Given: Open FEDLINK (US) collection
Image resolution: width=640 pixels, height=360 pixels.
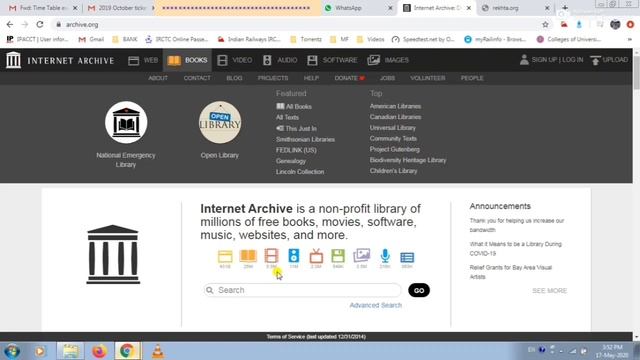Looking at the screenshot, I should pyautogui.click(x=296, y=150).
